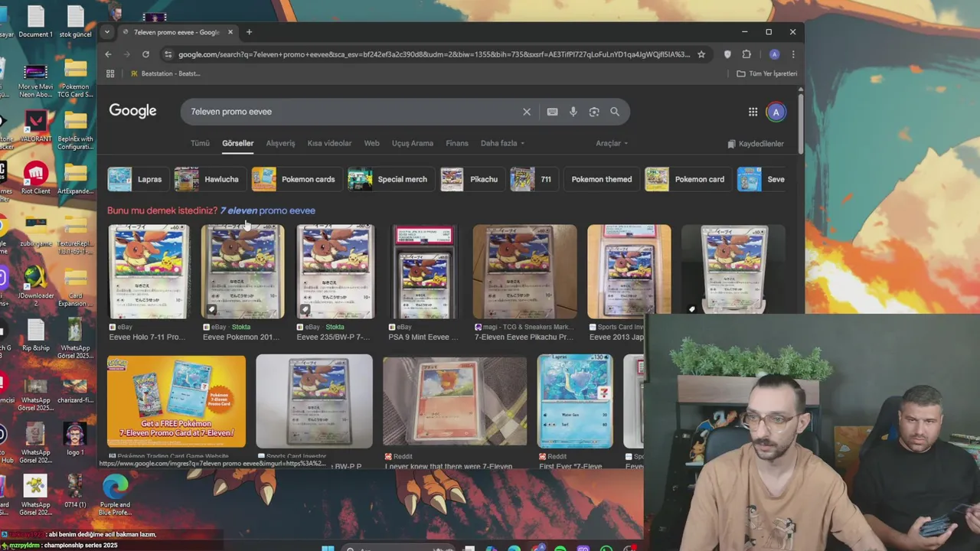Open the Eevee Holo 7-11 Pro eBay thumbnail

click(148, 272)
